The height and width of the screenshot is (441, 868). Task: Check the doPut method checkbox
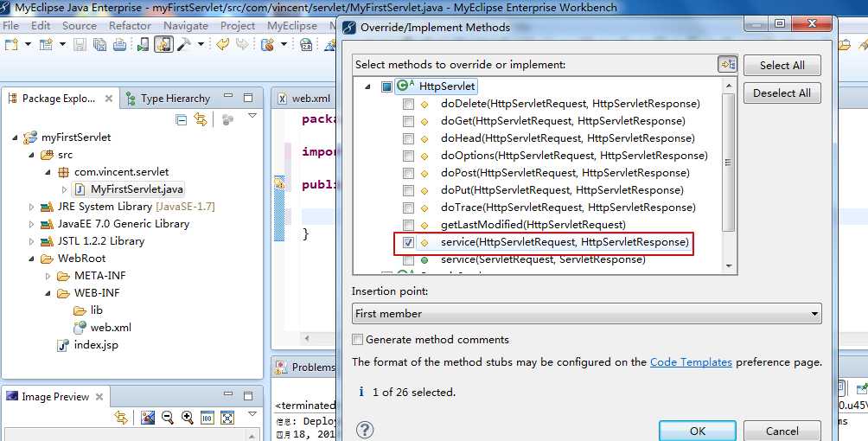[x=408, y=190]
